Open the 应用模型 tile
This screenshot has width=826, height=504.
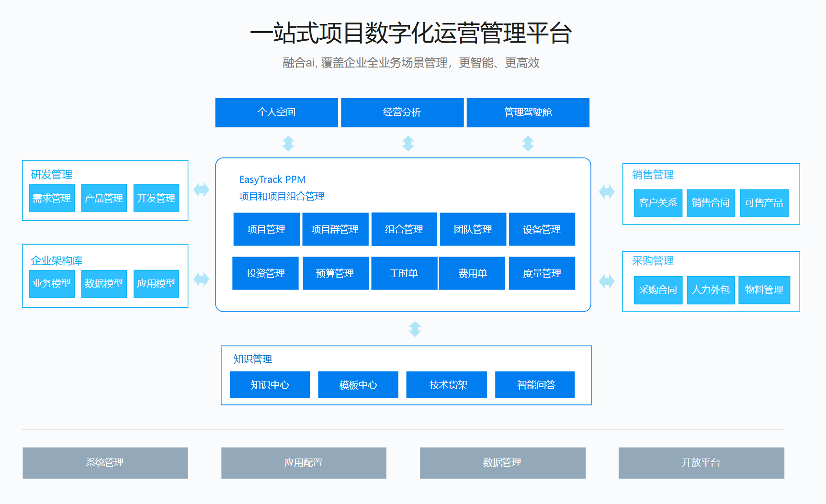[156, 284]
